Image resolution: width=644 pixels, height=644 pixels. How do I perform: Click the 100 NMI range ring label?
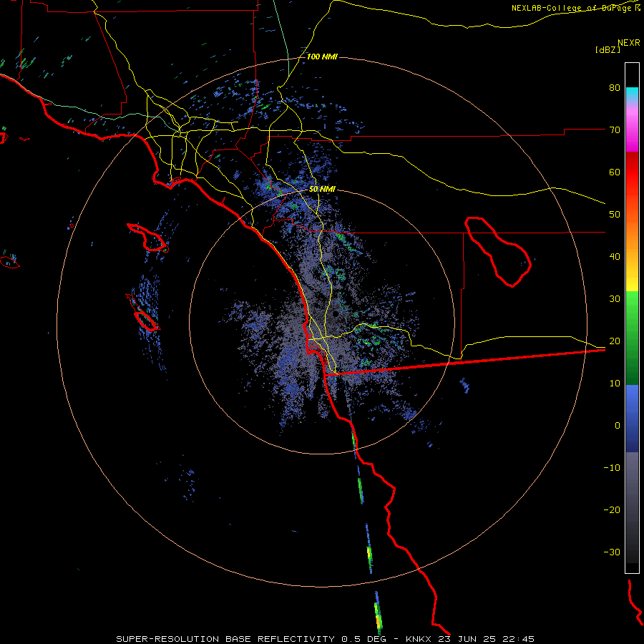coord(322,57)
